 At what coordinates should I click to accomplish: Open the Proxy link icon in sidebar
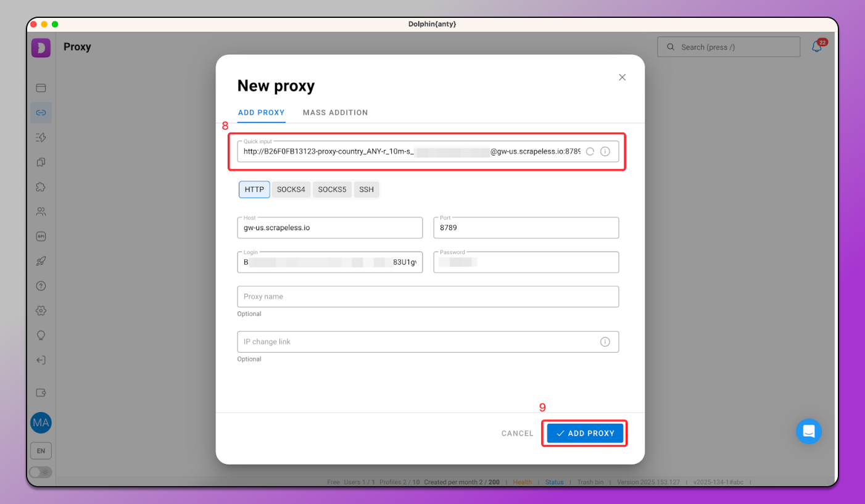[41, 113]
